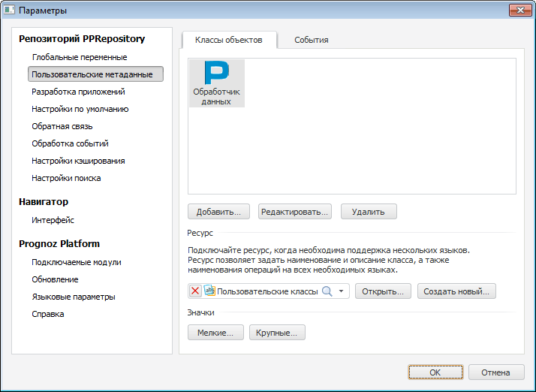The image size is (536, 392).
Task: Confirm settings with the OK button
Action: pyautogui.click(x=435, y=372)
